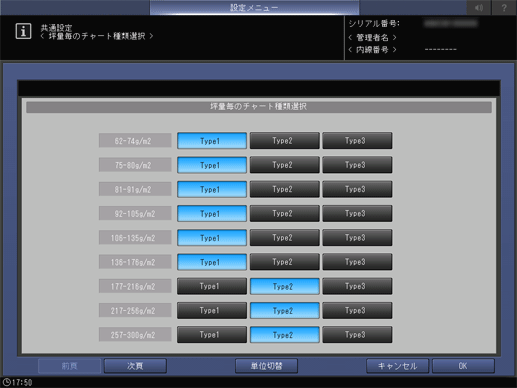Click the 177-216g/m2 weight label
The width and height of the screenshot is (517, 388).
(x=135, y=286)
